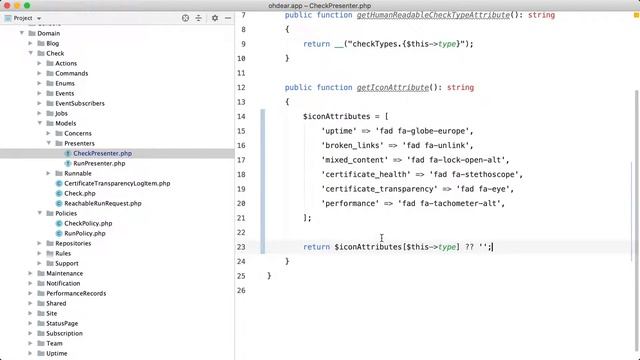The image size is (640, 360).
Task: Collapse the Domain folder
Action: tap(22, 33)
